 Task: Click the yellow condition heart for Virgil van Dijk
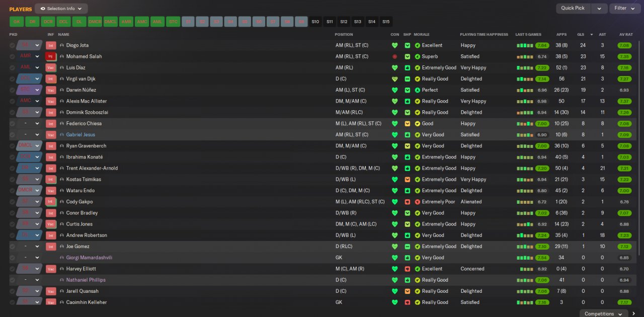(x=394, y=79)
